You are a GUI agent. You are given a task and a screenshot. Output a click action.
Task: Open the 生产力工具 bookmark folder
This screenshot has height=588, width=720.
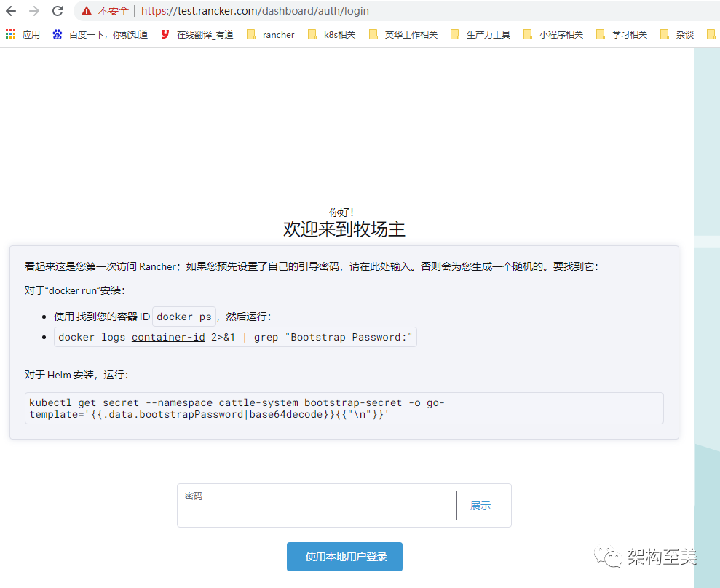(x=480, y=34)
